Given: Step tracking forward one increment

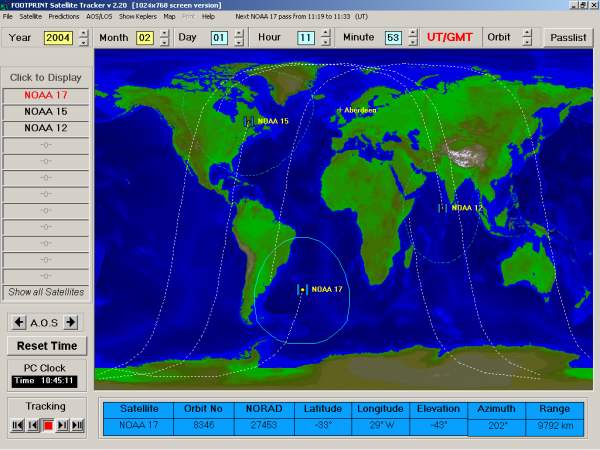Looking at the screenshot, I should click(63, 425).
